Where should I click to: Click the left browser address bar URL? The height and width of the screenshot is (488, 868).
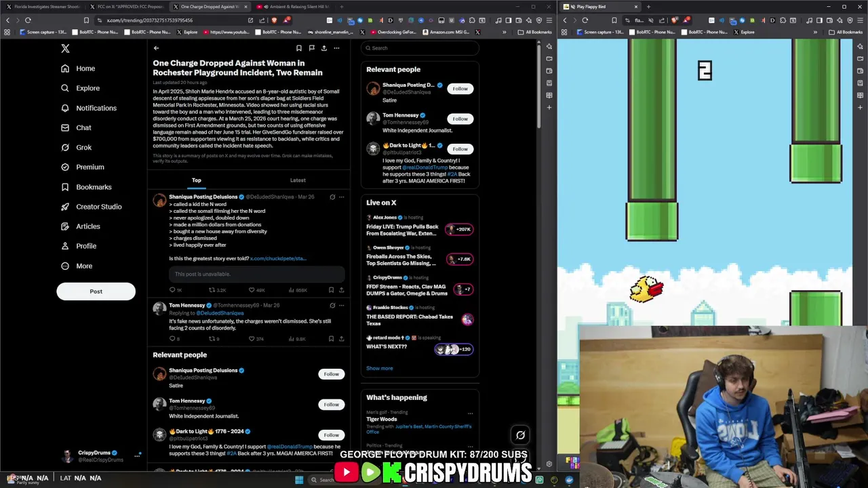(150, 20)
